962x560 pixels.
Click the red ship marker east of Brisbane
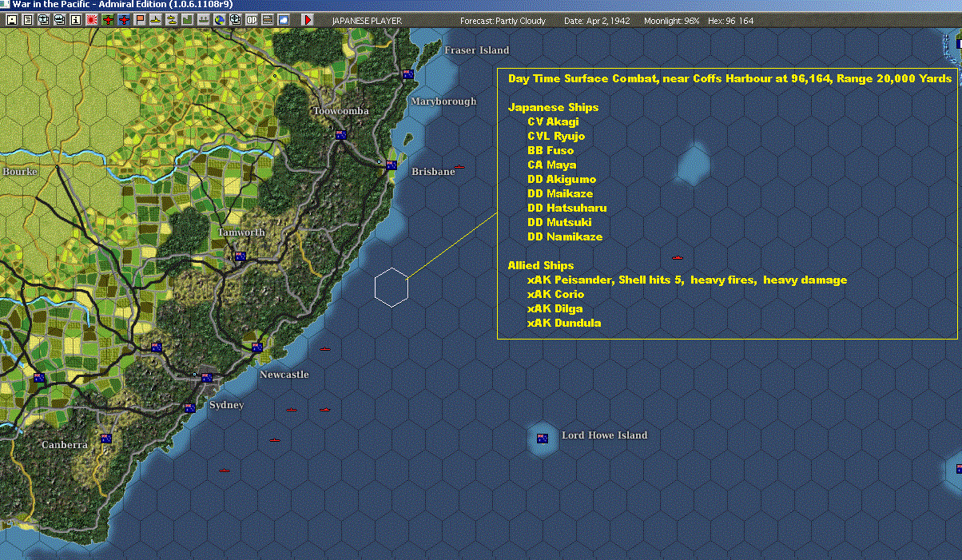(x=459, y=167)
